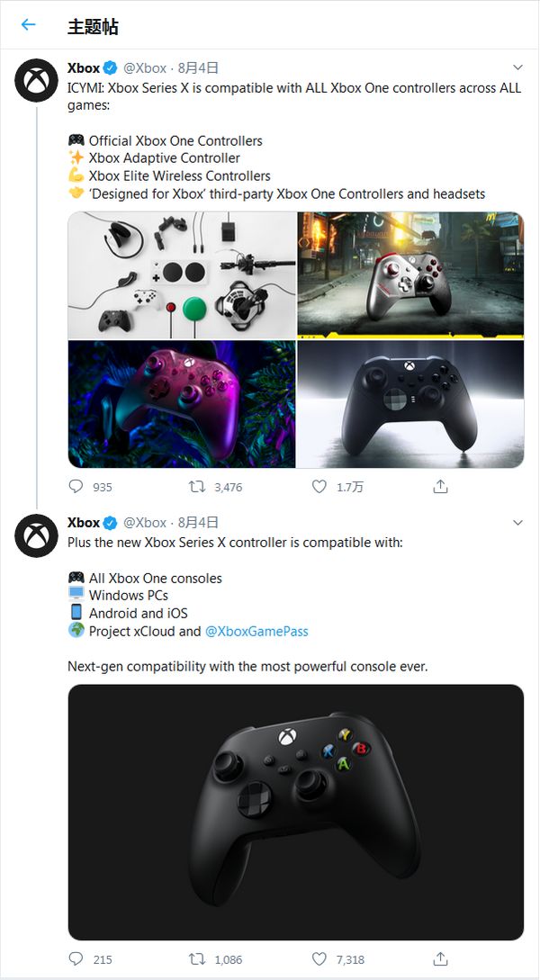Open the purple translucent controller photo

(182, 404)
